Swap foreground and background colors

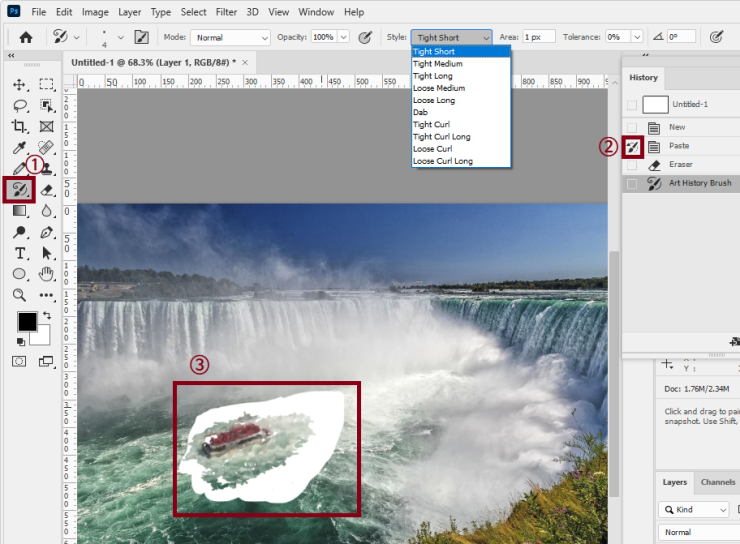(47, 315)
